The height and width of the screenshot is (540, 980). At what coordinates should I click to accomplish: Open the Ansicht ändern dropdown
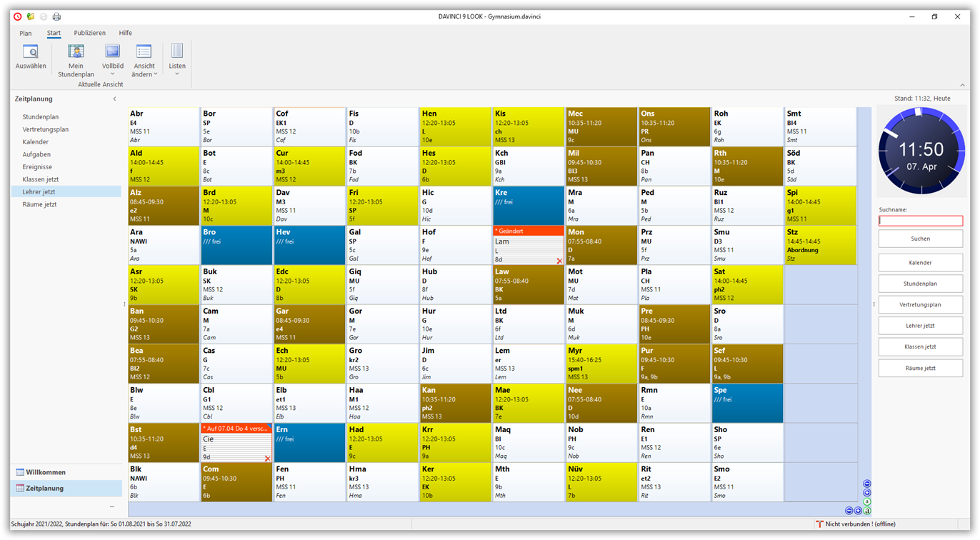pos(144,74)
